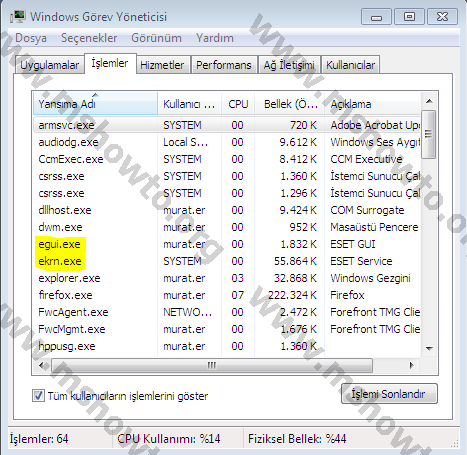Click the horizontal scrollbar left arrow
467x455 pixels.
(x=42, y=365)
